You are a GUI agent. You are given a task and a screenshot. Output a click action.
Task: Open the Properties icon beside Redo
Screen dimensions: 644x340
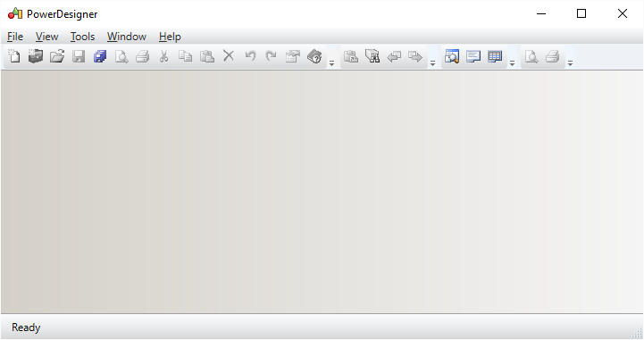[293, 56]
